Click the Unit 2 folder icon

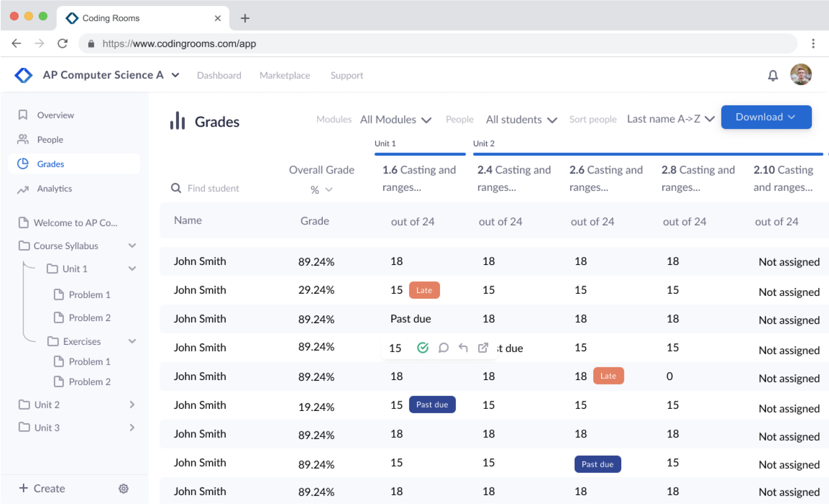coord(24,404)
